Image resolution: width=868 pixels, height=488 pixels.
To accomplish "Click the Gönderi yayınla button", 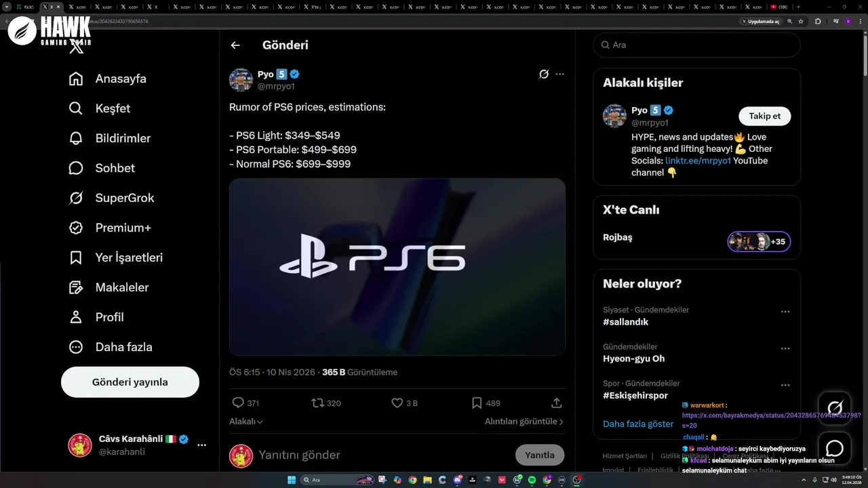I will pos(130,382).
